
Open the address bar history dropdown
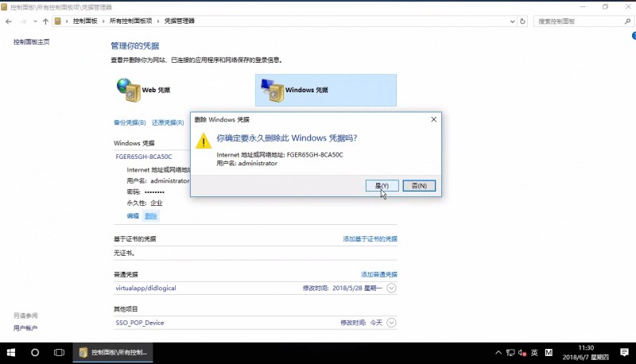coord(512,21)
